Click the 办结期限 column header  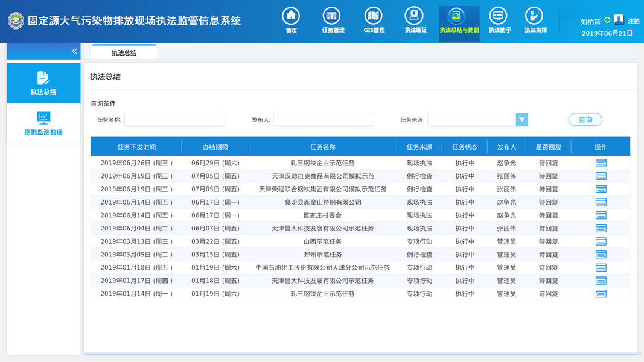215,147
